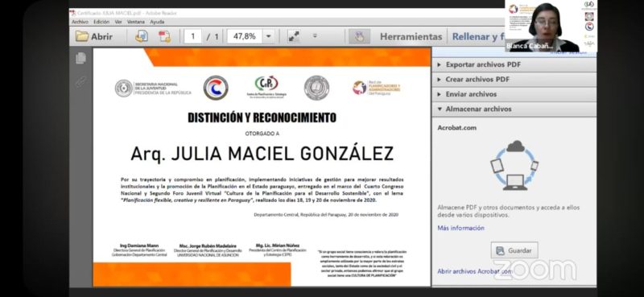Click the convert PDF page icon with red header
Screen dimensions: 644x297
(165, 36)
